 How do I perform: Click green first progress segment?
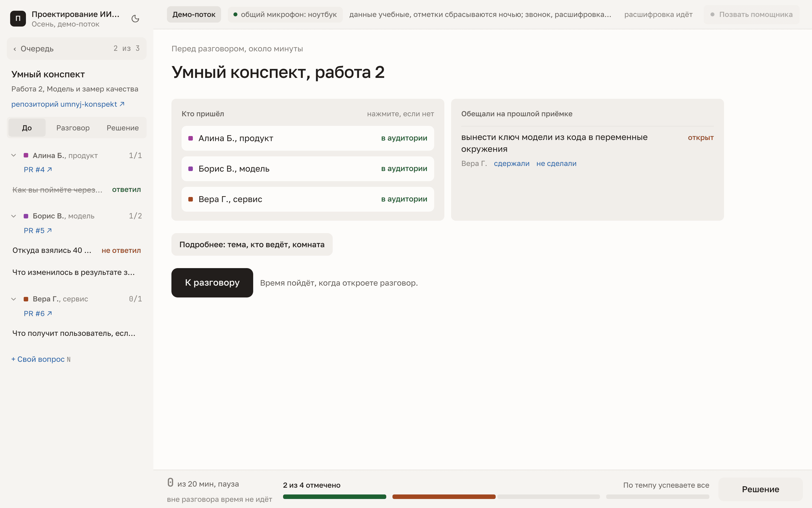click(335, 497)
